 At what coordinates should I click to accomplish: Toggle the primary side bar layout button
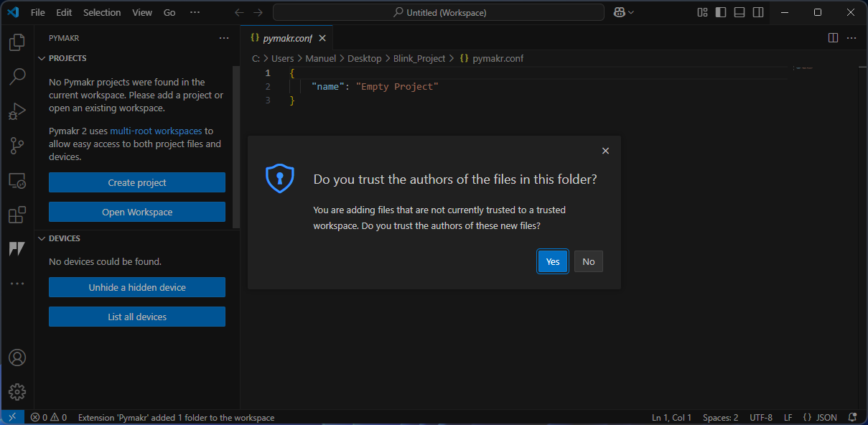point(721,12)
